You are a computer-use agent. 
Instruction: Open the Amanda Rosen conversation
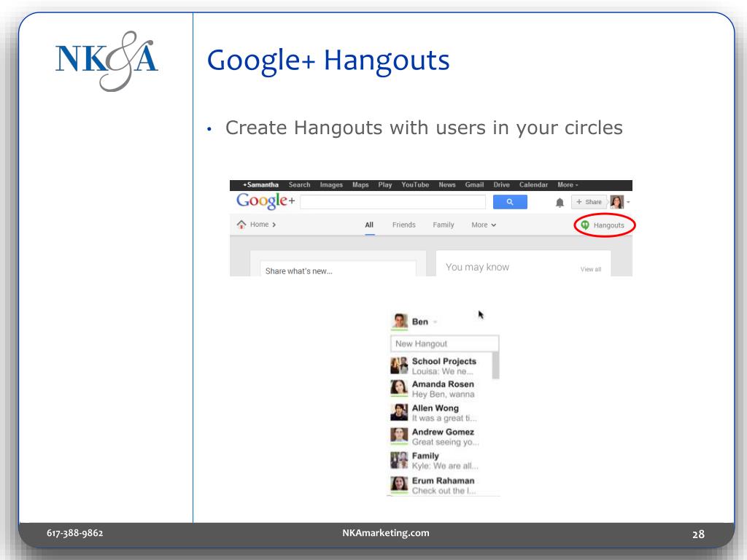click(x=441, y=389)
